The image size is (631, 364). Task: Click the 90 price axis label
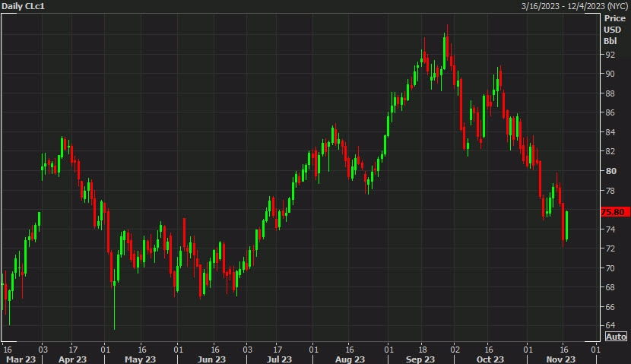(610, 74)
